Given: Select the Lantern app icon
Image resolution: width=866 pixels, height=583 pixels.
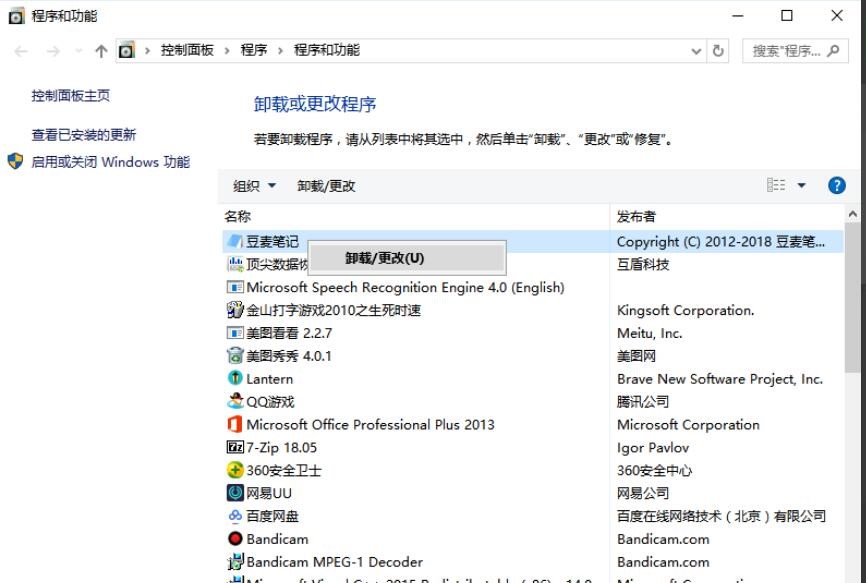Looking at the screenshot, I should click(x=235, y=379).
